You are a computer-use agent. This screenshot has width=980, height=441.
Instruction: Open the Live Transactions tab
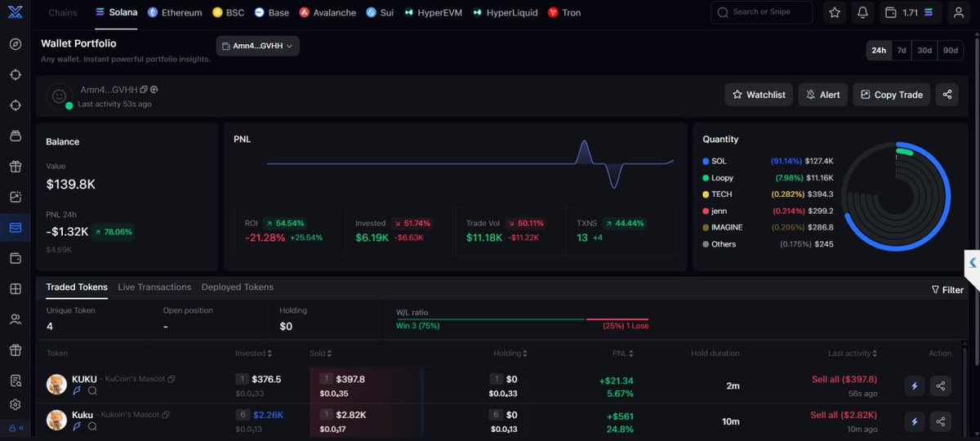coord(154,287)
